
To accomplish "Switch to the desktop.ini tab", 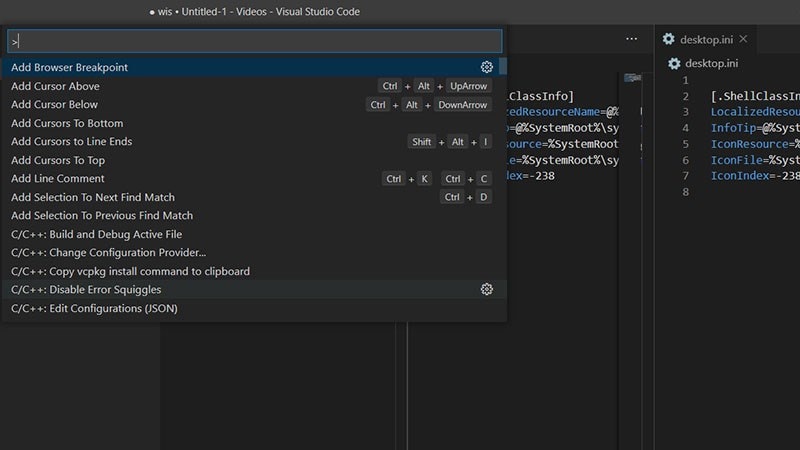I will pos(706,39).
